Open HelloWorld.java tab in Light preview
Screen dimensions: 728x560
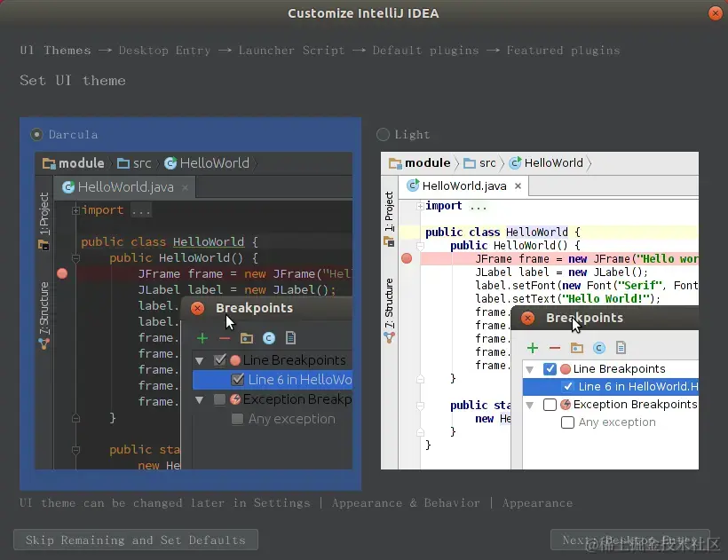[464, 186]
